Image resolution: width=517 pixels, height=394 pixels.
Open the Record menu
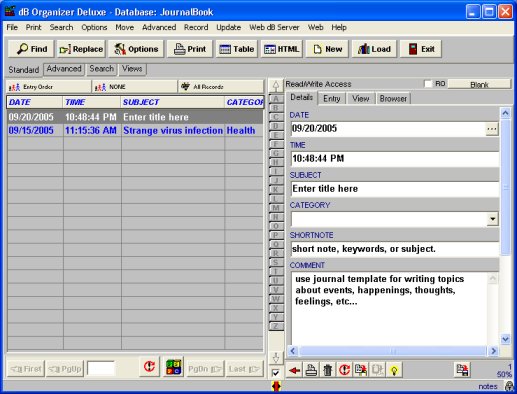196,27
